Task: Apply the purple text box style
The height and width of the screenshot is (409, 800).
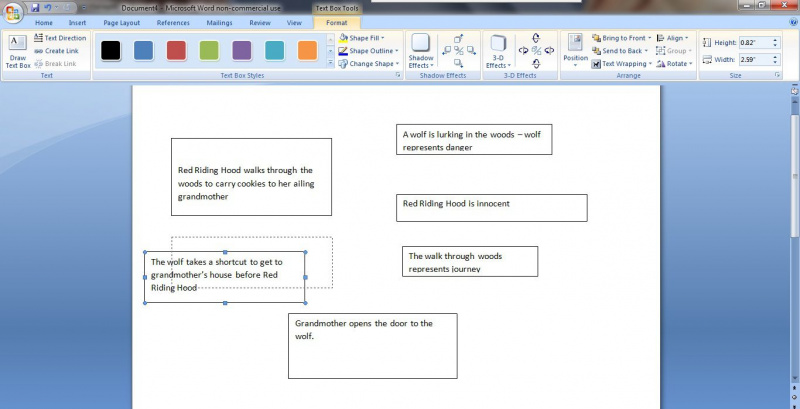Action: click(242, 50)
